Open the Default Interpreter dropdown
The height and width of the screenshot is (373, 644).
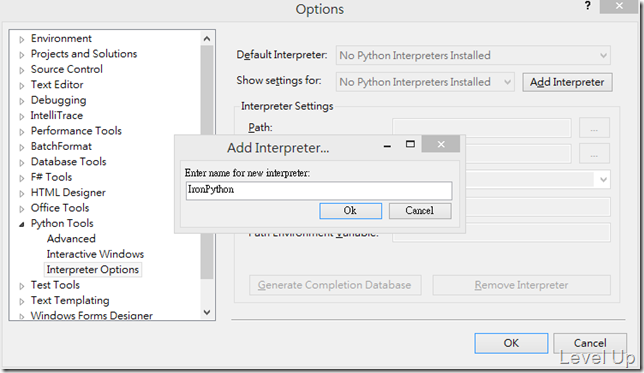tap(473, 55)
